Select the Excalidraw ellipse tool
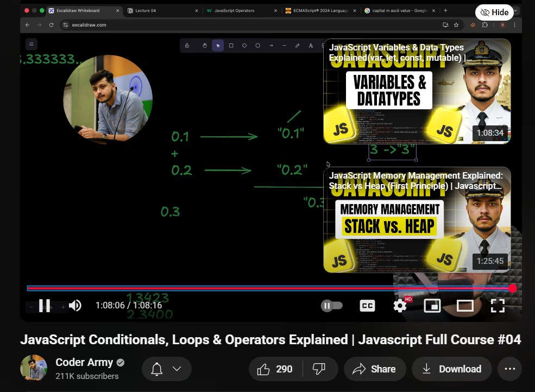 pyautogui.click(x=257, y=46)
